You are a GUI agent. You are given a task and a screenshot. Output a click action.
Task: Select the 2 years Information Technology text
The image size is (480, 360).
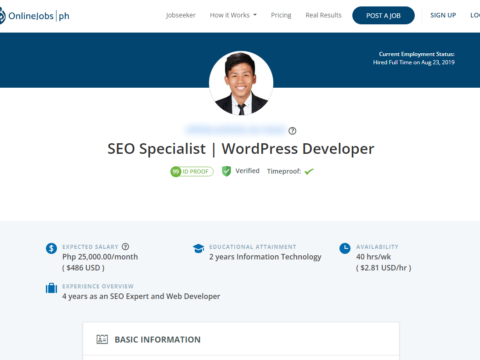pyautogui.click(x=265, y=257)
